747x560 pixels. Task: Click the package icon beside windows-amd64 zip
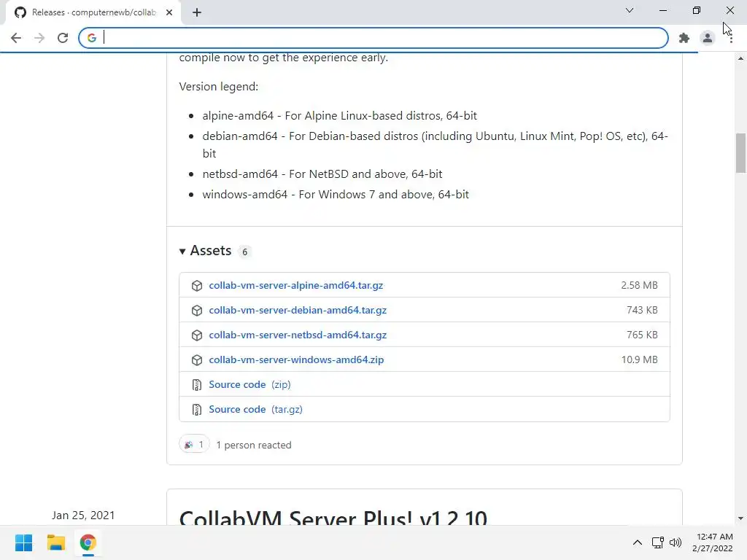(x=197, y=359)
